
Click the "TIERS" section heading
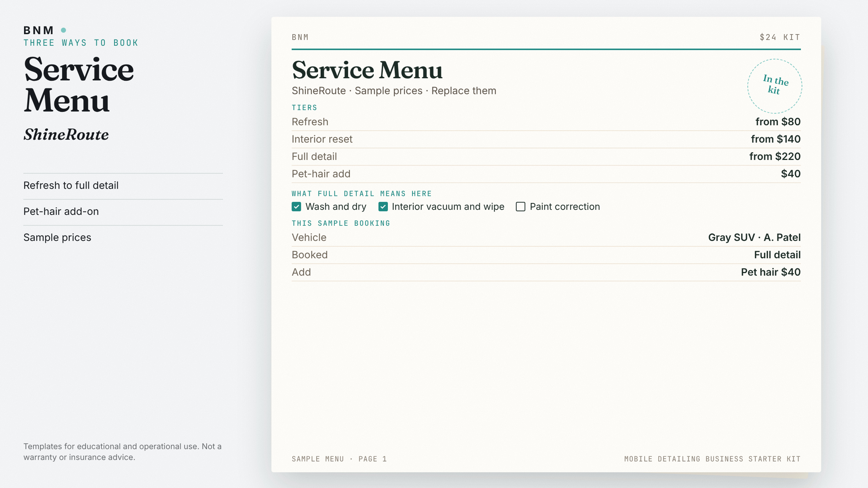pos(304,108)
